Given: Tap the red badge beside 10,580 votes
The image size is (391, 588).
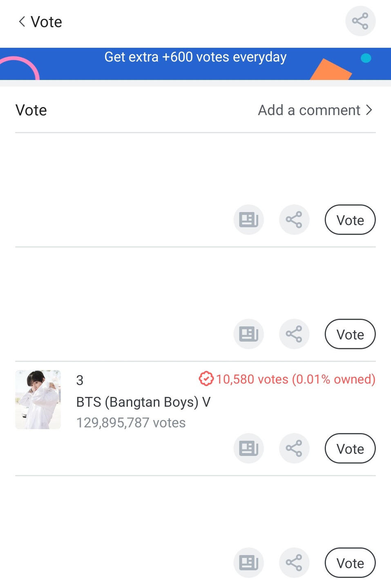Looking at the screenshot, I should pos(206,379).
